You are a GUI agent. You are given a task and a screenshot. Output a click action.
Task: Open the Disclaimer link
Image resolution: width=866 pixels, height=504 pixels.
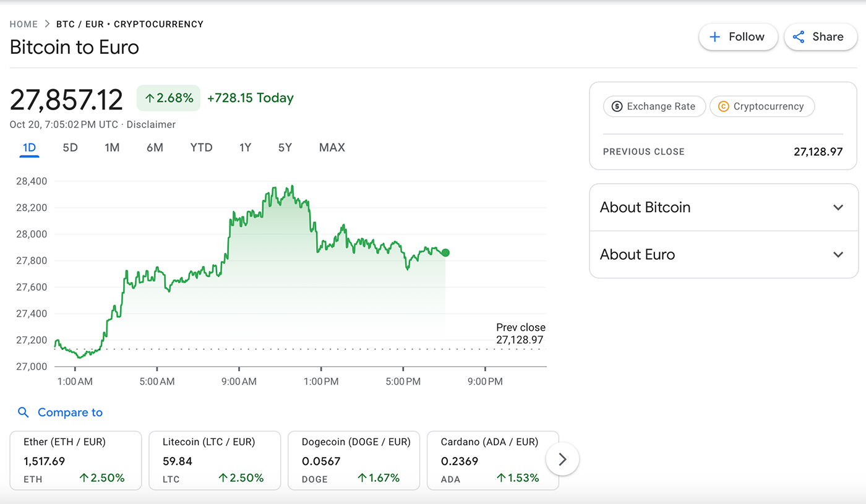pyautogui.click(x=151, y=124)
